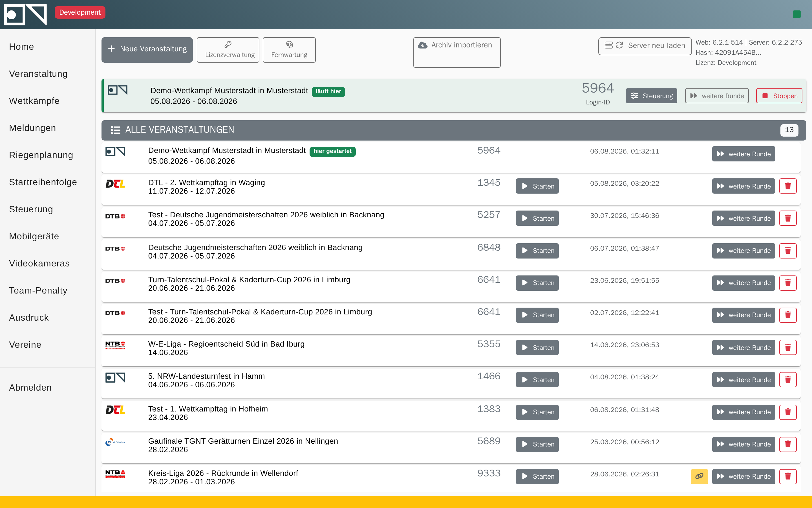
Task: Delete the Turn-Talentschul-Pokal event from 23.06.2026
Action: [x=787, y=283]
